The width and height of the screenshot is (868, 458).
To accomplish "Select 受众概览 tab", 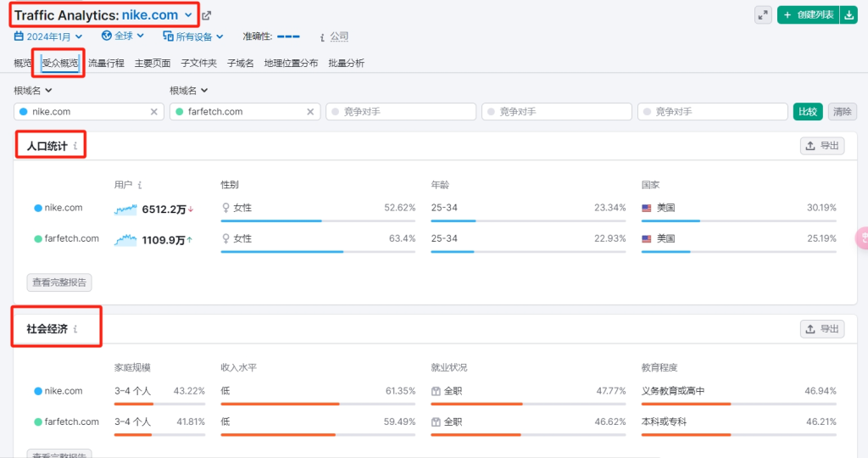I will [x=60, y=63].
